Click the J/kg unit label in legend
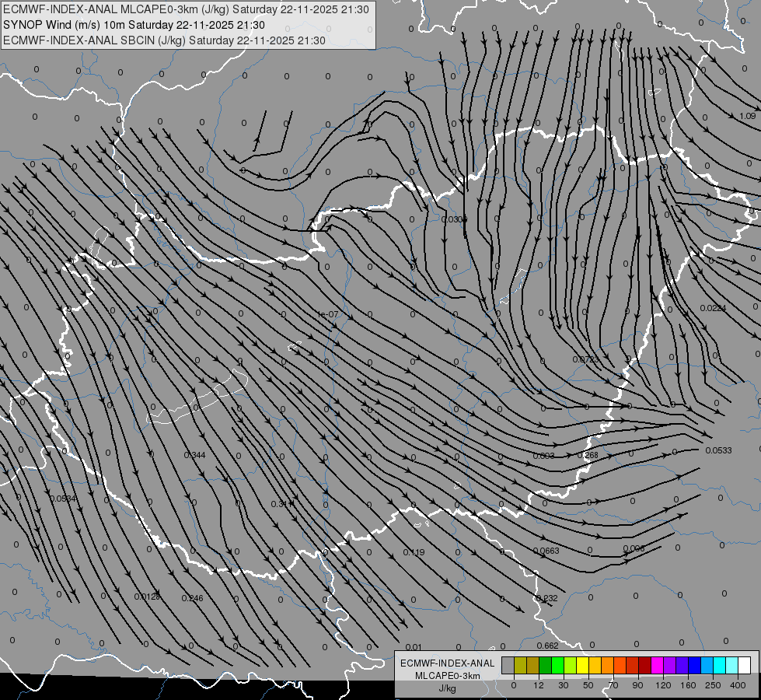 pyautogui.click(x=447, y=689)
